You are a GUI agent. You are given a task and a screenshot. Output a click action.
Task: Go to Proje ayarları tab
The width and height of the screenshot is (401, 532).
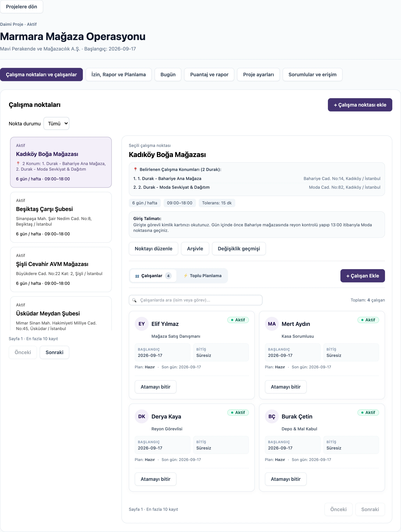point(258,75)
